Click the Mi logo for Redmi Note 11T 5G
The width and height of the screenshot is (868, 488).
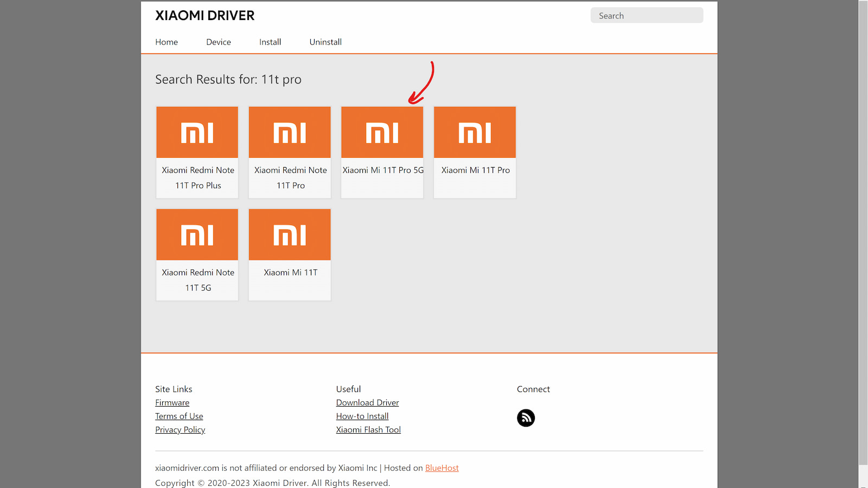coord(197,235)
